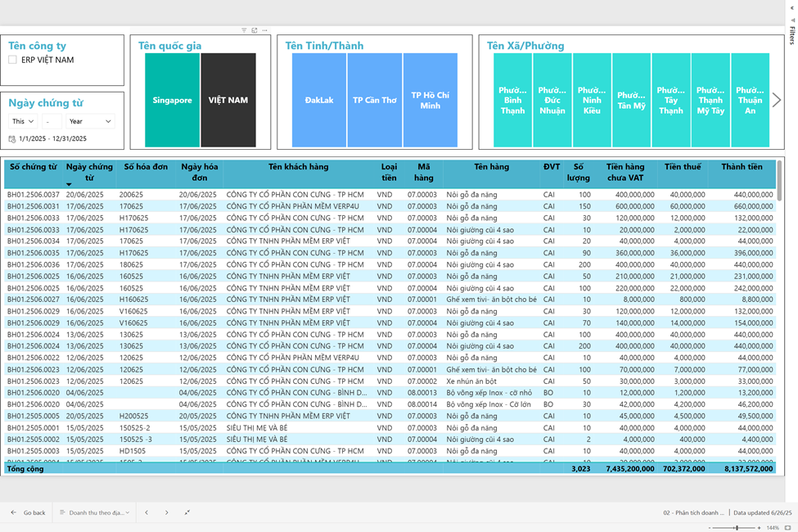The image size is (798, 532).
Task: Click the focus mode icon above Tên quốc gia
Action: tap(255, 30)
